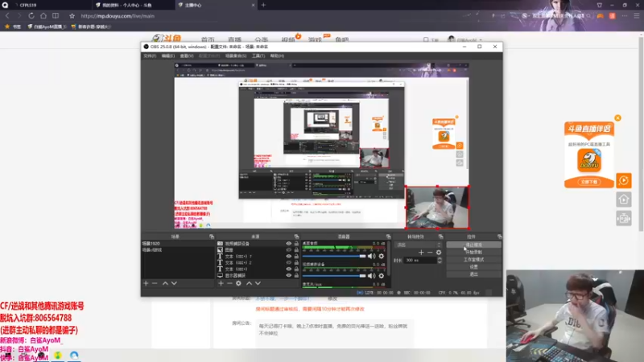Click transition duration 300 ms field
Screen dimensions: 644x362
(x=421, y=260)
